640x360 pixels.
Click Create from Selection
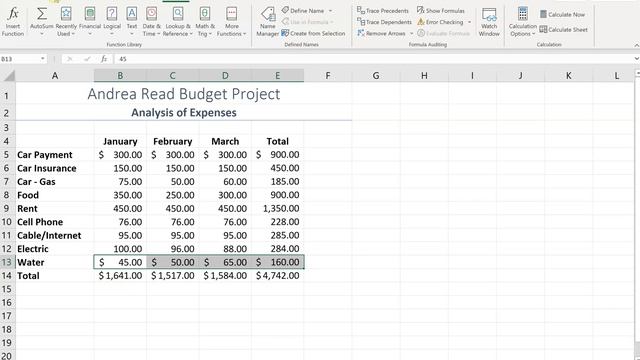tap(313, 33)
